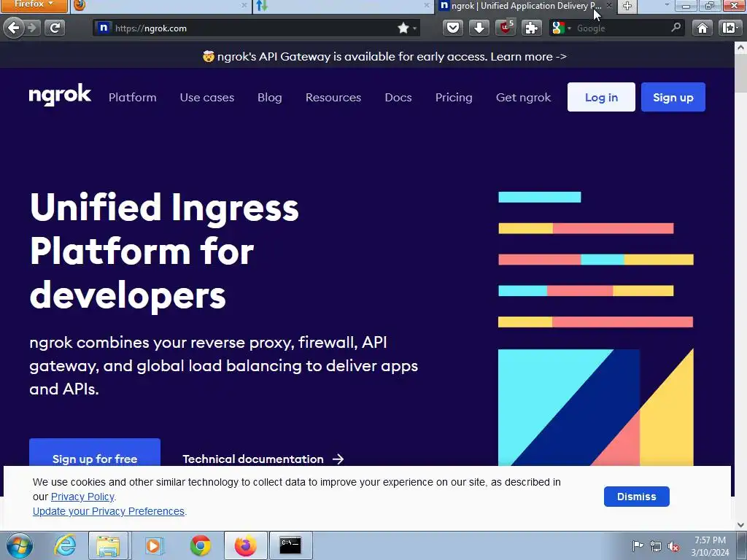Go to the Blog page
The width and height of the screenshot is (747, 560).
[x=270, y=97]
